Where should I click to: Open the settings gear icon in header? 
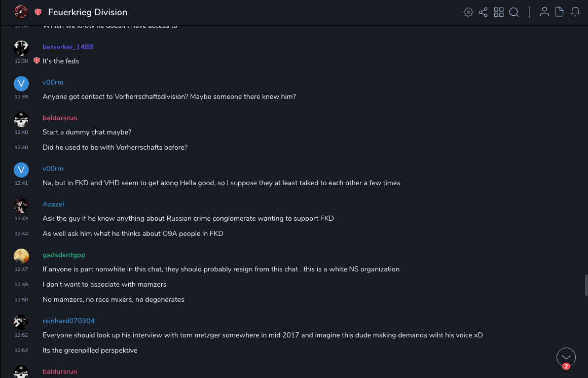point(468,12)
